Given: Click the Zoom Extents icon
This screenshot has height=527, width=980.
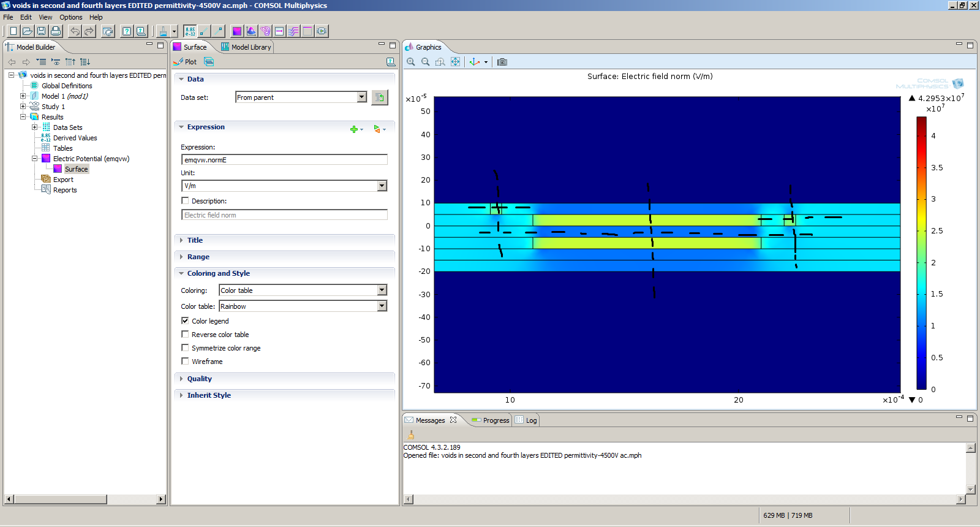Looking at the screenshot, I should pyautogui.click(x=455, y=62).
